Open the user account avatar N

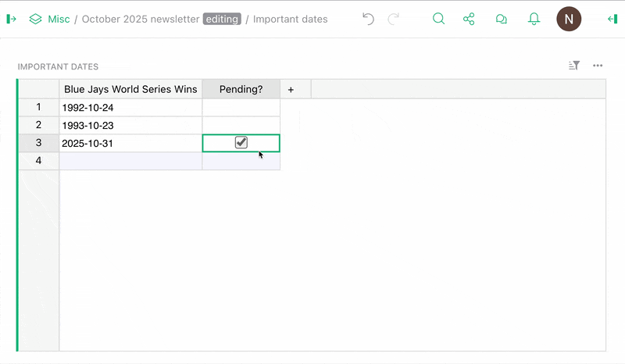[569, 19]
